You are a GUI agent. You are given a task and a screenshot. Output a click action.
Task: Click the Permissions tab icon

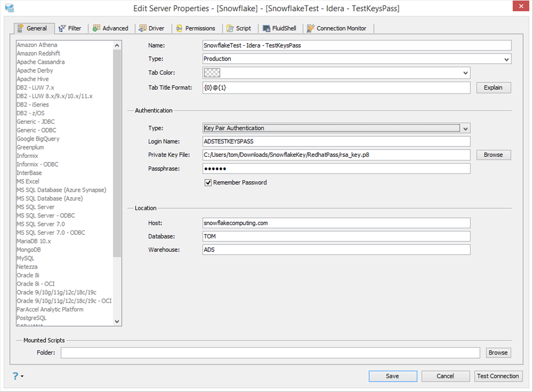click(x=179, y=28)
